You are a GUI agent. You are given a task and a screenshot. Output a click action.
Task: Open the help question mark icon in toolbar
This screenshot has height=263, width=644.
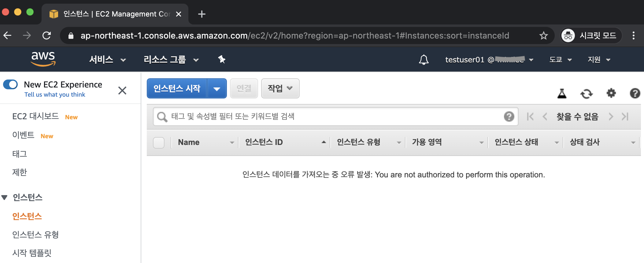635,93
